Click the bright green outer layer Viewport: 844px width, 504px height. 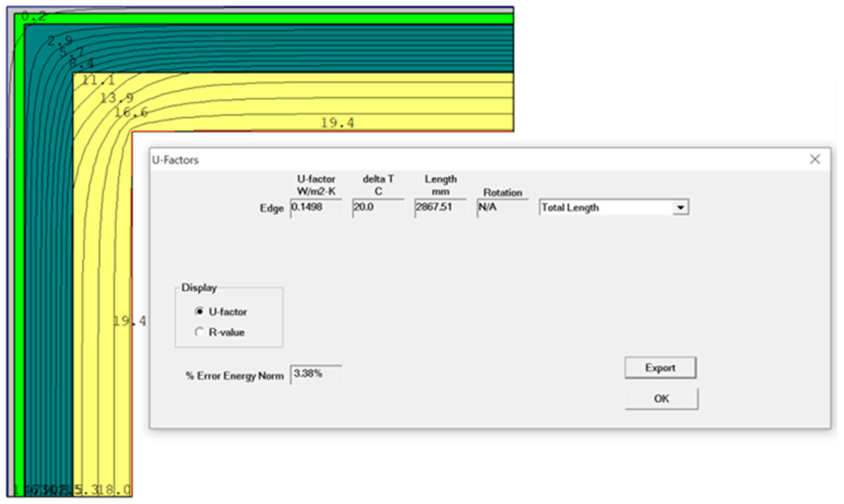[x=272, y=19]
